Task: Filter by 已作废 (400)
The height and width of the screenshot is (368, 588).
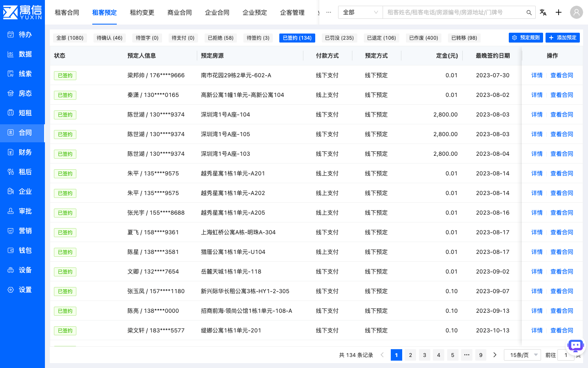Action: [x=423, y=38]
